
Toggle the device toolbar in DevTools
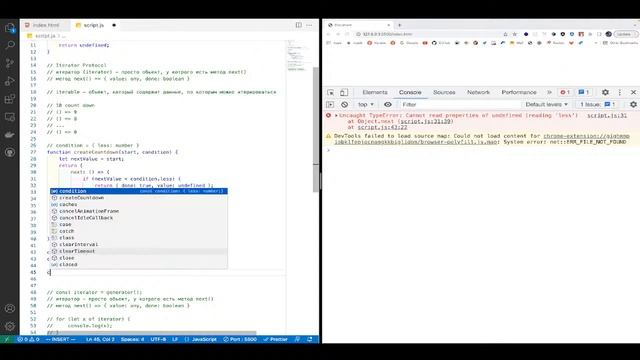pos(344,93)
